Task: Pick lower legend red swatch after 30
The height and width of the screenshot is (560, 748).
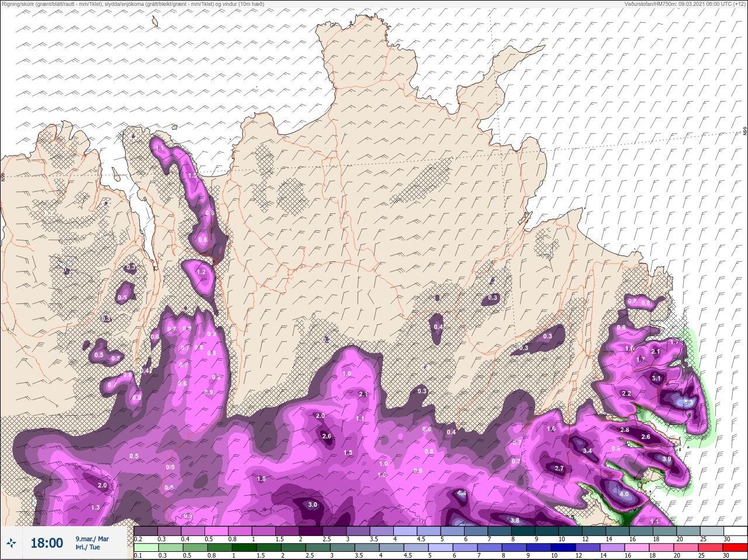Action: coord(736,548)
